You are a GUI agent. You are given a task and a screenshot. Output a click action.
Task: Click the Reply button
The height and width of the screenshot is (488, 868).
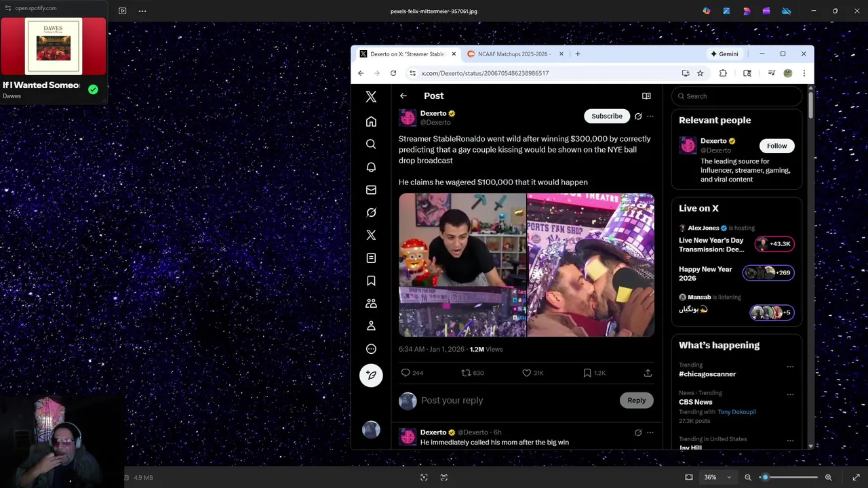(637, 400)
